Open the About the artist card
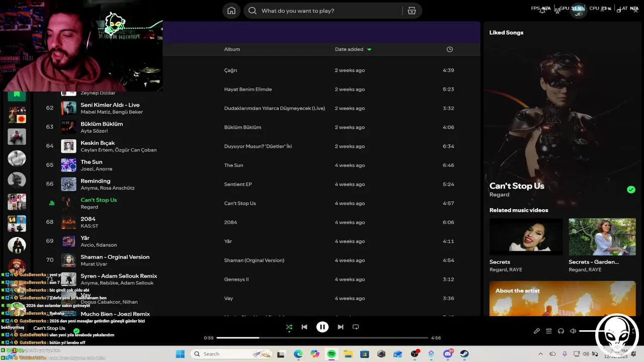Screen dimensions: 644x362 coord(562,299)
